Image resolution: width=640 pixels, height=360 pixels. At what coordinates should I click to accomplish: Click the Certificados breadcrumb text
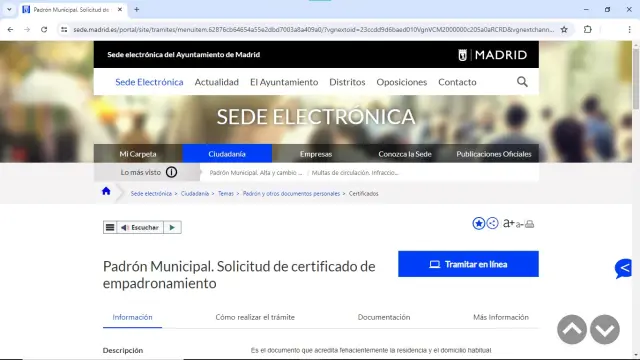click(363, 193)
